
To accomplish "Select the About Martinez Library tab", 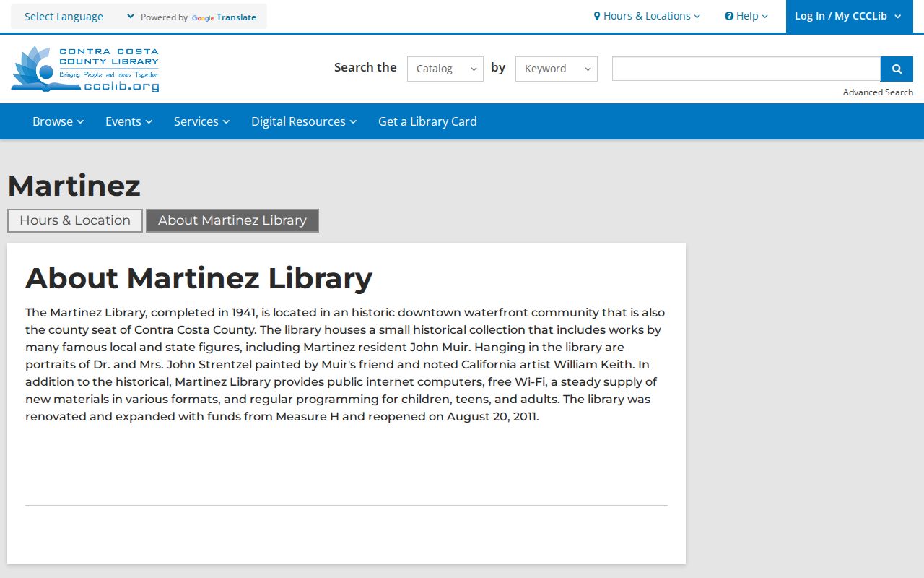I will pyautogui.click(x=232, y=220).
